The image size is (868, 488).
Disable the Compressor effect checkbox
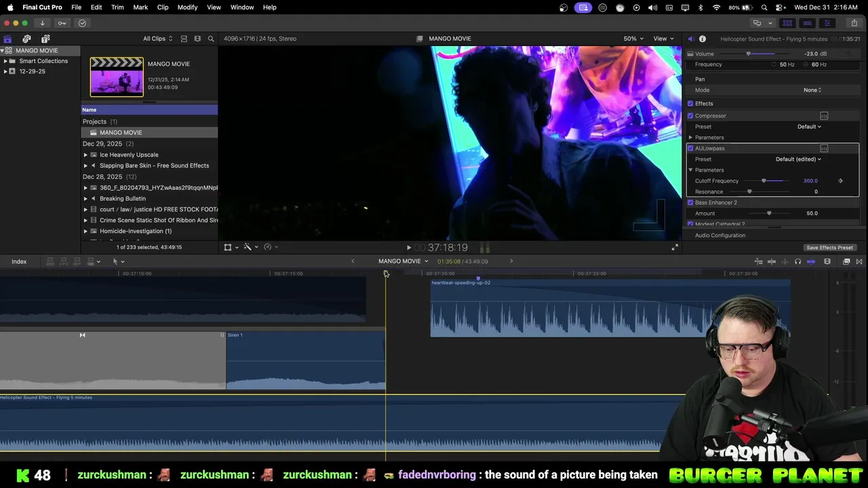tap(690, 116)
